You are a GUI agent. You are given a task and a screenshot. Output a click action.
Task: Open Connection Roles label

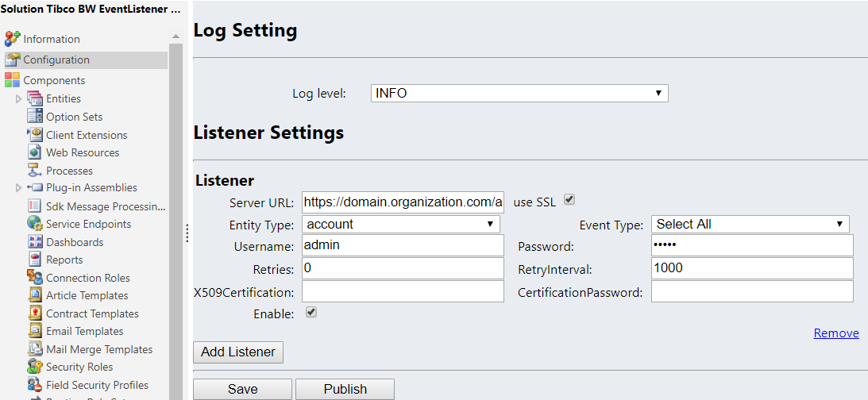click(88, 278)
